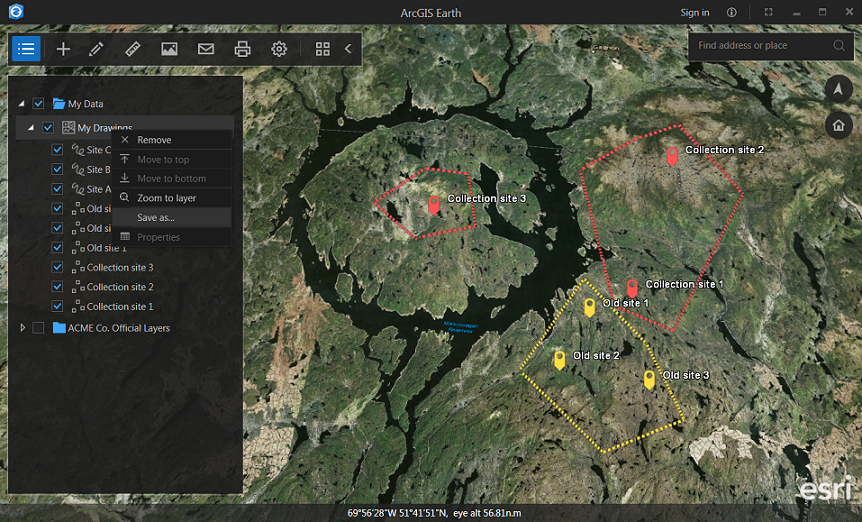
Task: Open the apps grid icon
Action: click(323, 49)
